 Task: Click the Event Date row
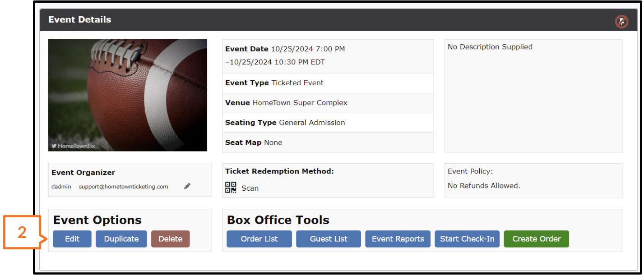[328, 55]
